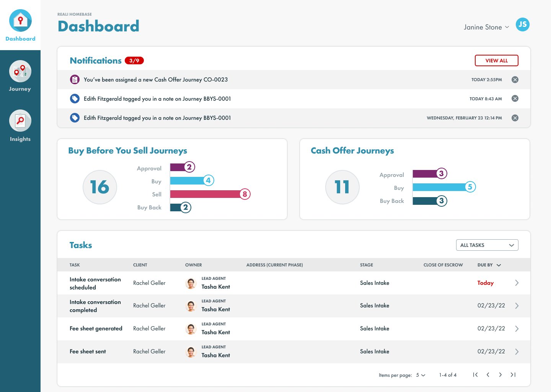Open the Journey map icon in sidebar
551x392 pixels.
[20, 72]
